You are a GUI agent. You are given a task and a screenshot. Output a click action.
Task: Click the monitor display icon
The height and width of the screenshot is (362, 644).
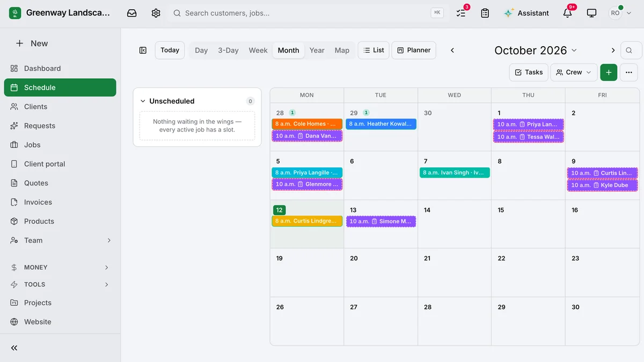591,13
